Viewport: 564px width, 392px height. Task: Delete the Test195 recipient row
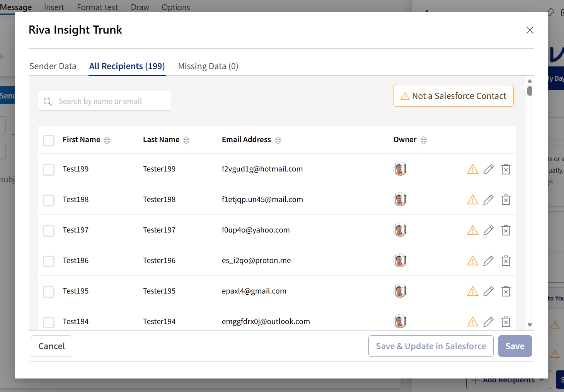[506, 291]
